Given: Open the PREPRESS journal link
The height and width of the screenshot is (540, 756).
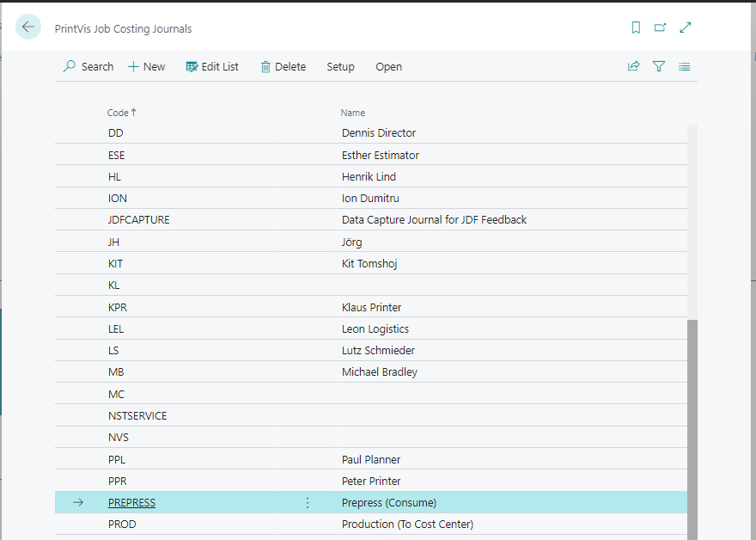Looking at the screenshot, I should coord(131,503).
